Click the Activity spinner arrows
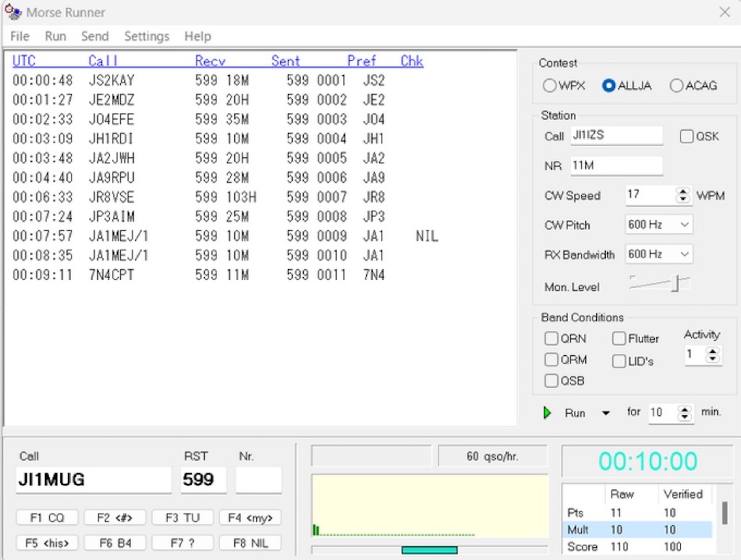 coord(712,355)
